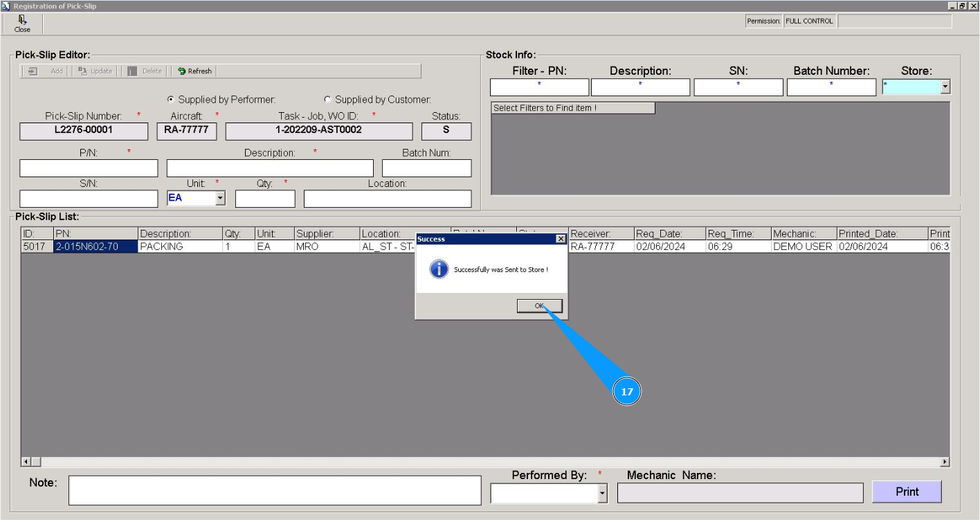The height and width of the screenshot is (522, 980).
Task: Select the PN cell 2-015N602-70
Action: (x=96, y=246)
